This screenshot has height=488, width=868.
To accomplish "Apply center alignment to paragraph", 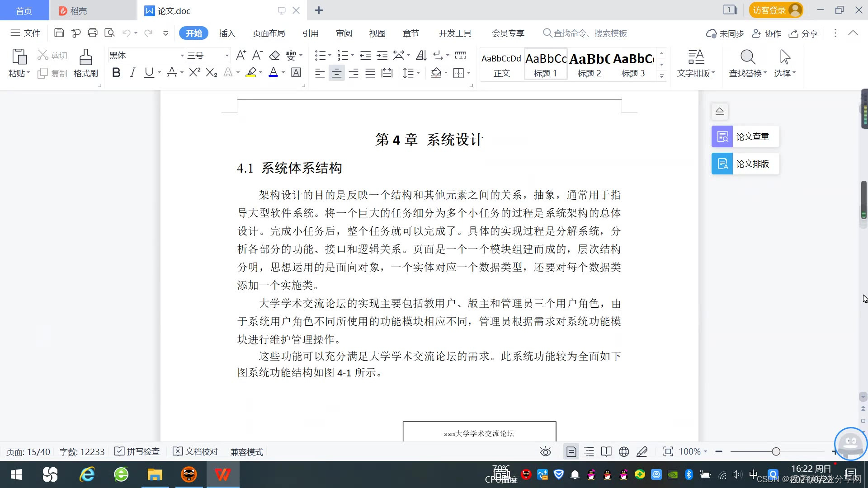I will click(336, 73).
